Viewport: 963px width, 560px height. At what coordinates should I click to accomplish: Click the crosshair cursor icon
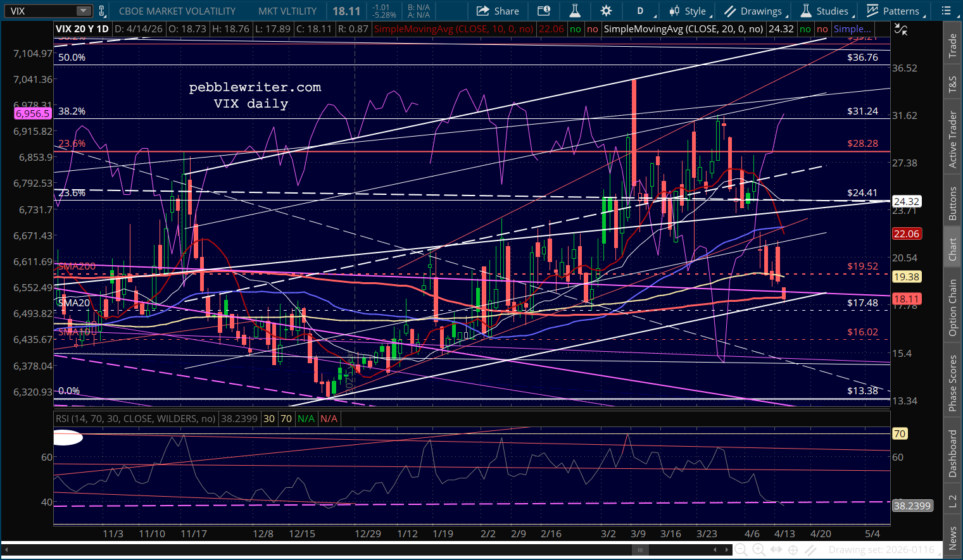(x=793, y=550)
